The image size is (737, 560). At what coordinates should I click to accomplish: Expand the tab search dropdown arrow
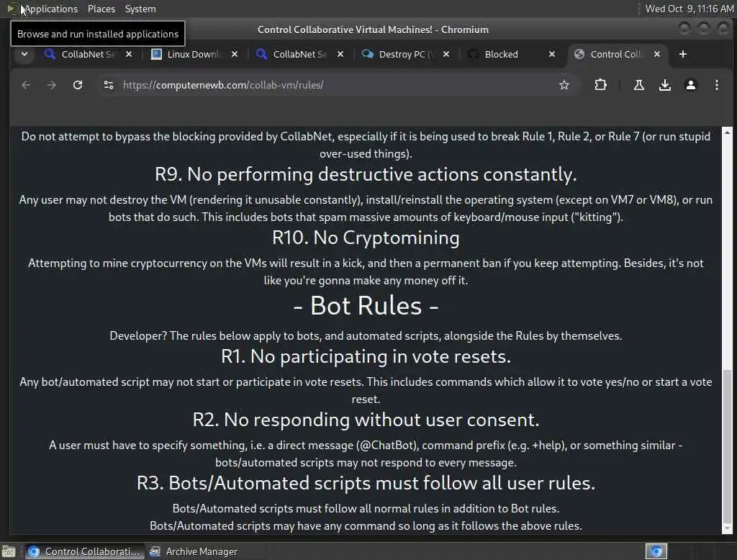[24, 54]
